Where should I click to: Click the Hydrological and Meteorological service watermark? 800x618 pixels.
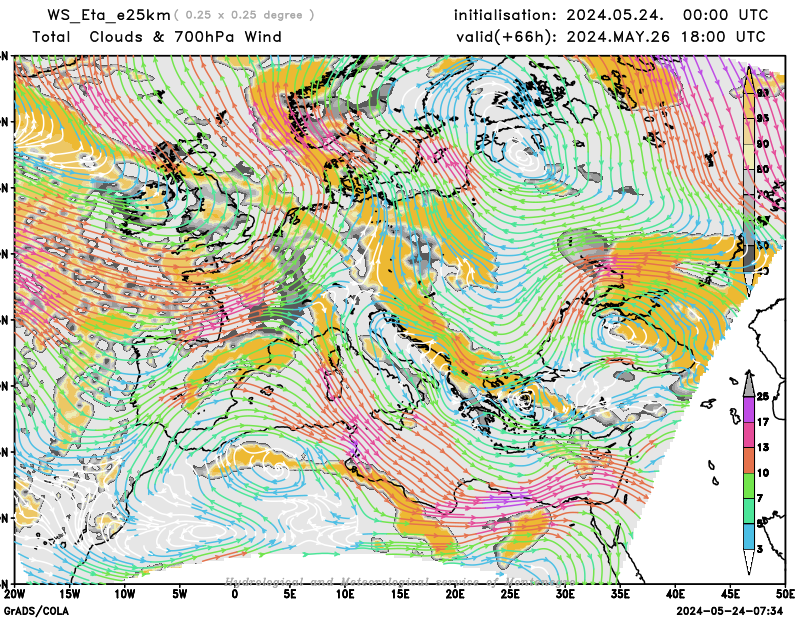400,582
